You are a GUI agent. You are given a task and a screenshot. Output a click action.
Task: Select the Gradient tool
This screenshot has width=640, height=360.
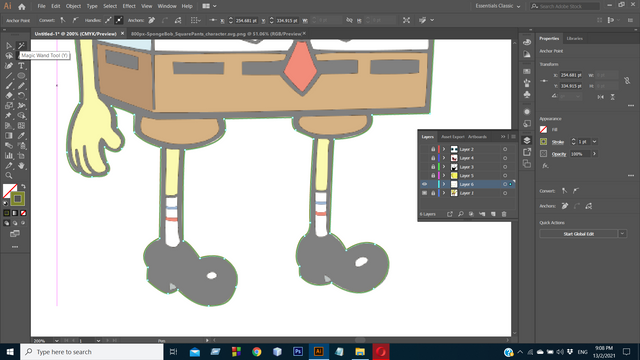point(9,136)
